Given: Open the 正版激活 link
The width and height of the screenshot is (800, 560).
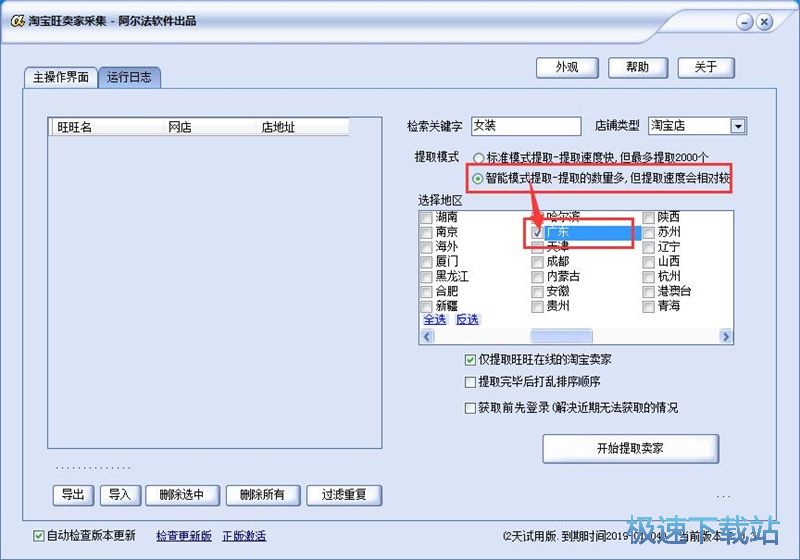Looking at the screenshot, I should point(244,536).
